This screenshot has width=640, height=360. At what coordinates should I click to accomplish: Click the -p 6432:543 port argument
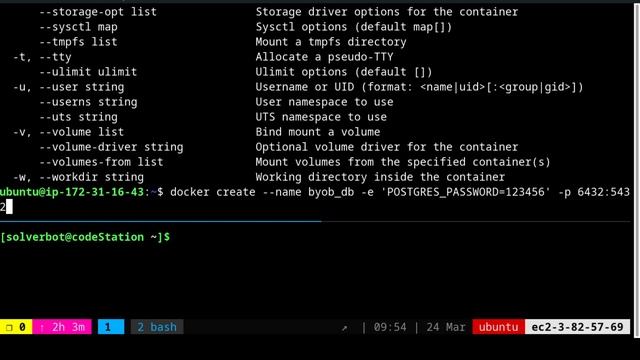(594, 192)
